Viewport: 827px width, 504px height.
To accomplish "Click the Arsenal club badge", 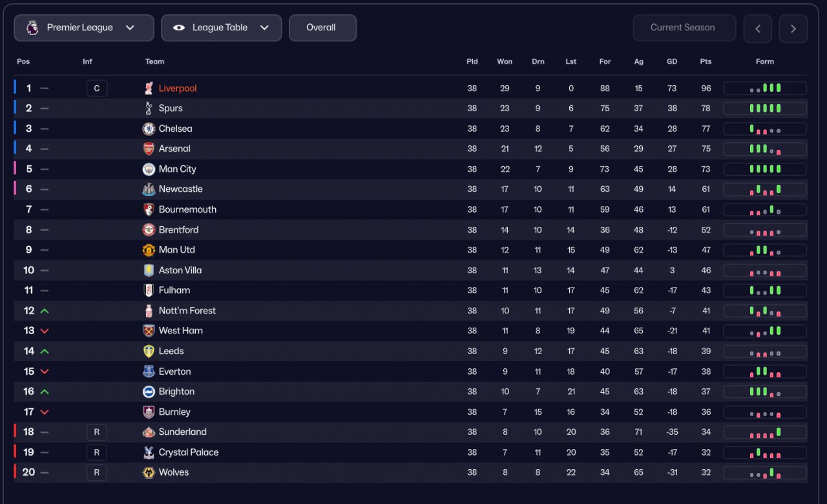I will coord(149,149).
